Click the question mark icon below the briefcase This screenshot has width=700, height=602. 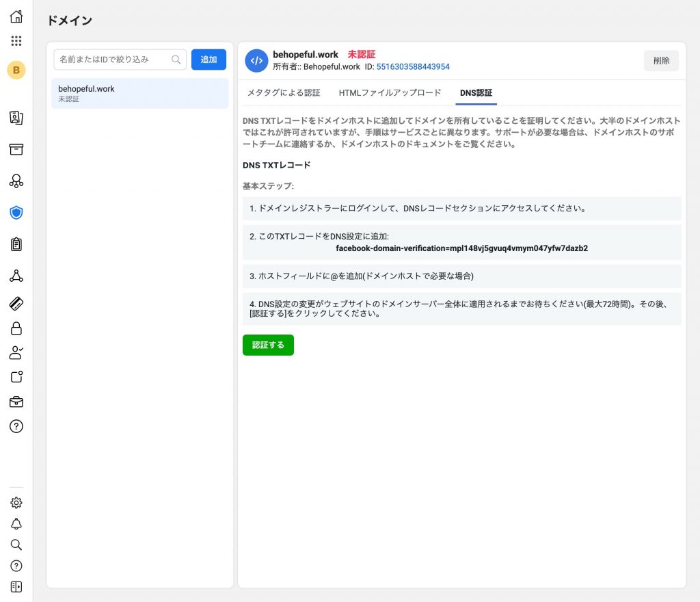click(x=16, y=426)
